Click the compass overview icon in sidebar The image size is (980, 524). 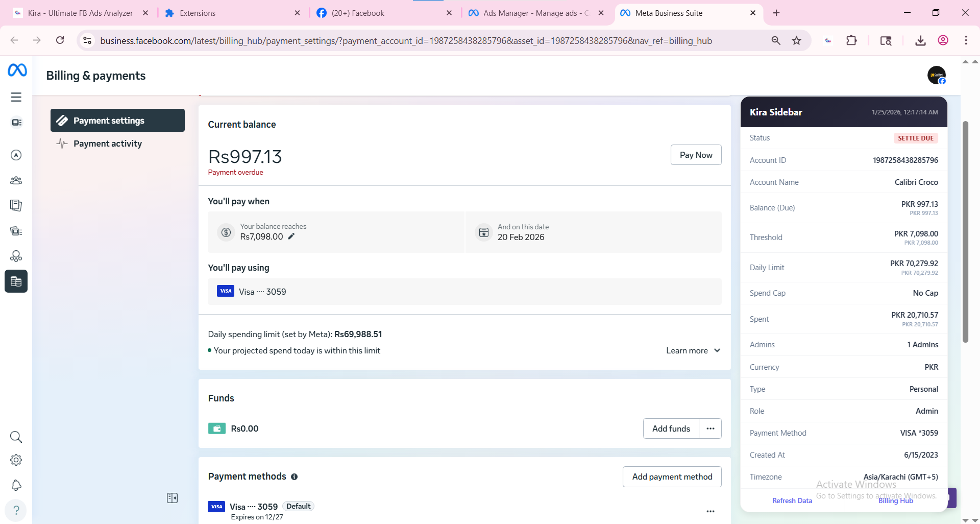(x=16, y=155)
